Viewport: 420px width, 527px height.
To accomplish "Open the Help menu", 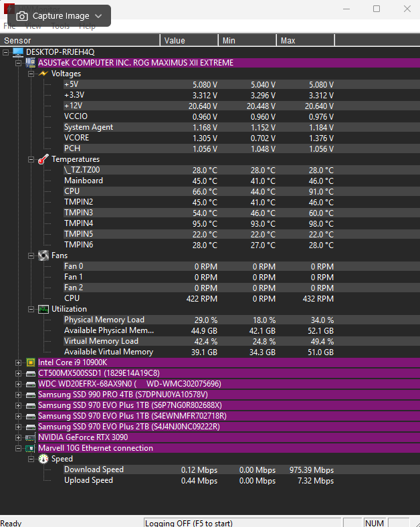I will pyautogui.click(x=87, y=26).
